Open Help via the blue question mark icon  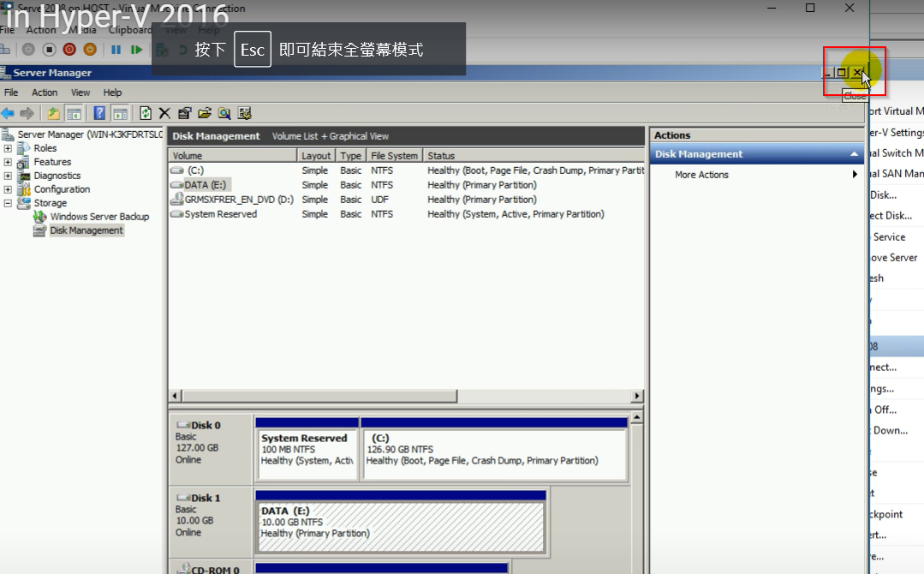[x=99, y=113]
